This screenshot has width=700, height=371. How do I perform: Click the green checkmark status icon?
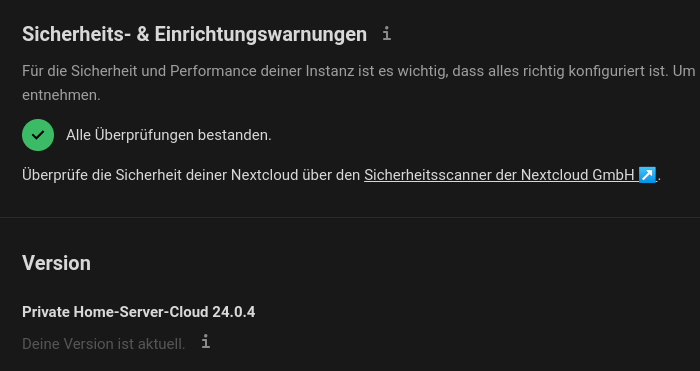point(38,135)
